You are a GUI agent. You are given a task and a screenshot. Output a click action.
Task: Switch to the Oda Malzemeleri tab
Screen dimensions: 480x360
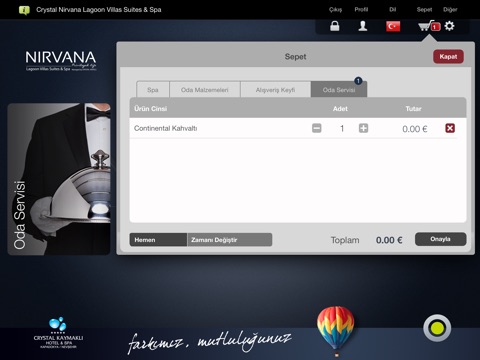[x=205, y=90]
